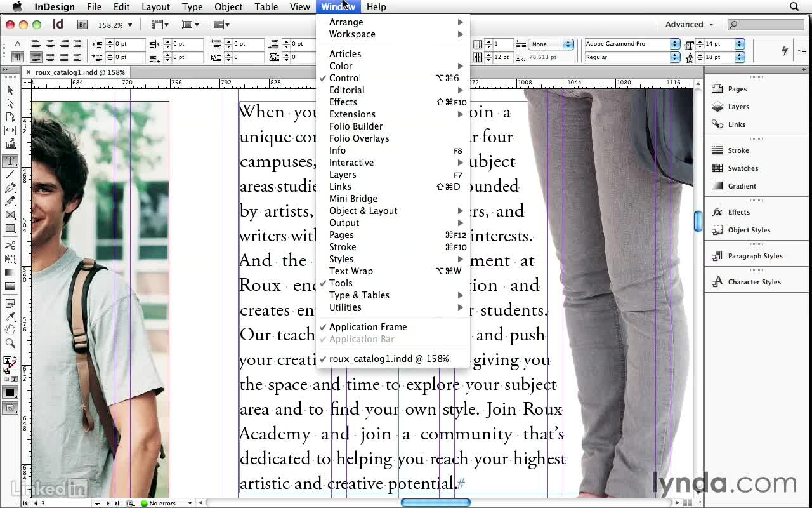The image size is (812, 508).
Task: Click the leading value field
Action: click(x=719, y=57)
